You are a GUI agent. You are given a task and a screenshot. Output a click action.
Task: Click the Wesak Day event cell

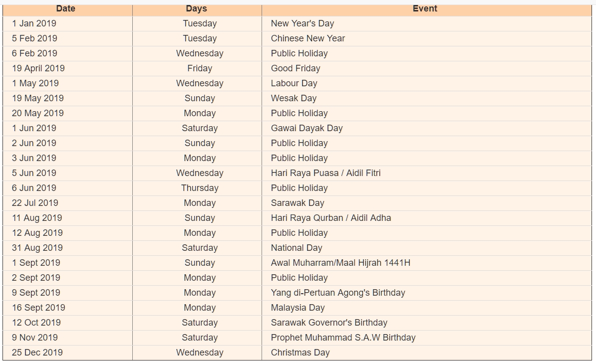294,98
